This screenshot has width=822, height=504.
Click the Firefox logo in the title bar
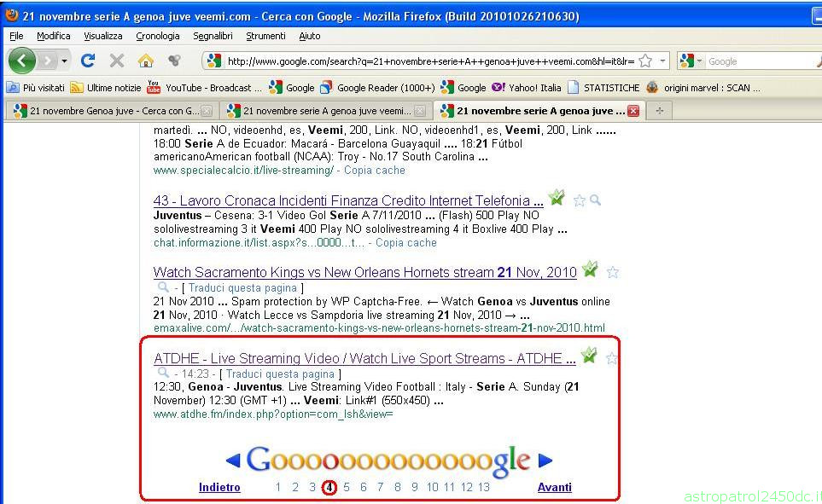point(12,14)
